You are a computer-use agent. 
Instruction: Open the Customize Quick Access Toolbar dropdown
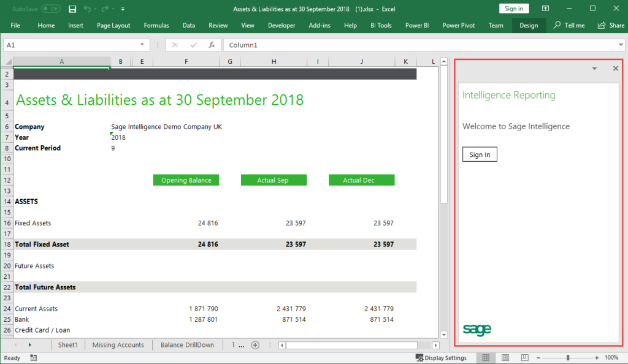pos(122,9)
